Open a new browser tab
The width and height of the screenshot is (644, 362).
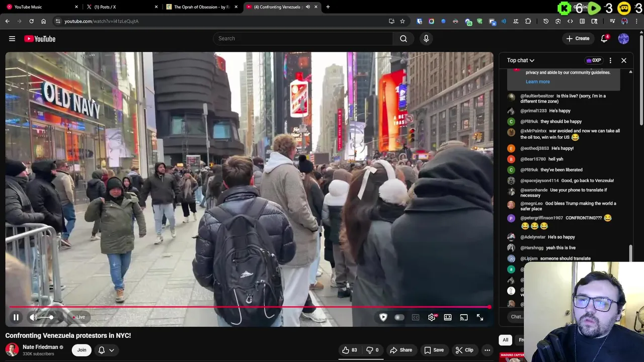click(328, 7)
